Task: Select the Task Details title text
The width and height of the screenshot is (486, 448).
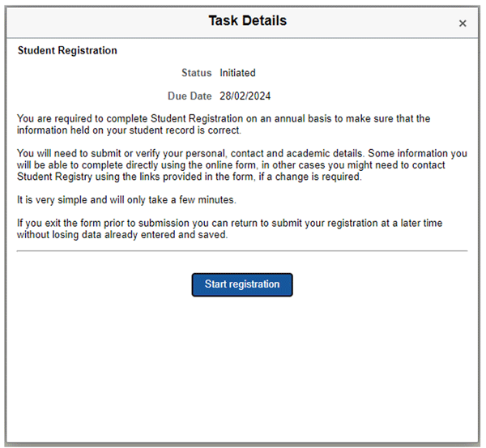Action: tap(248, 21)
